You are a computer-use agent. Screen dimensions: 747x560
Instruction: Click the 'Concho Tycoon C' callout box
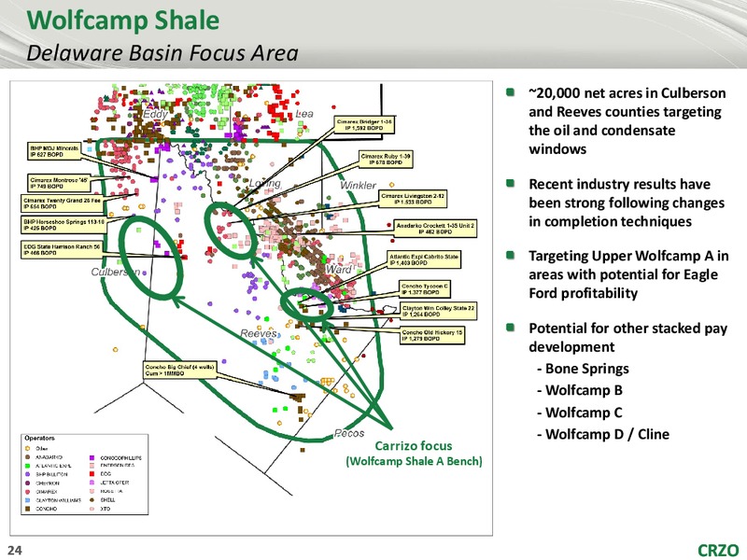pyautogui.click(x=425, y=289)
